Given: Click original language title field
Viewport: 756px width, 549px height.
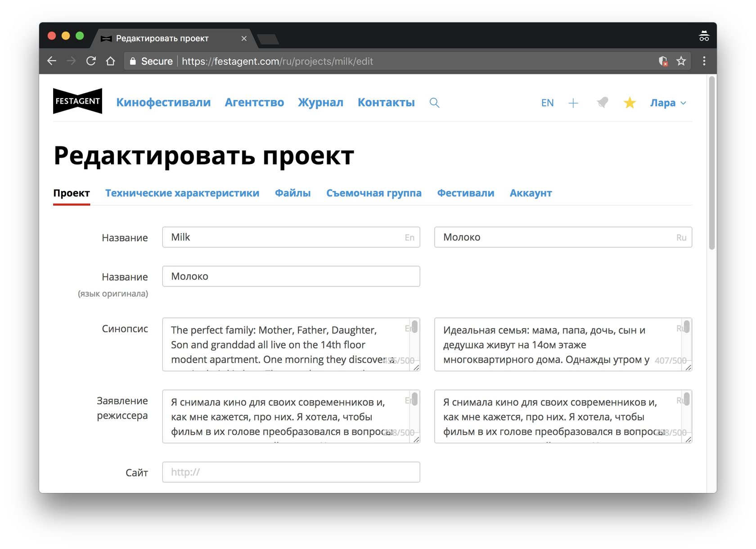Looking at the screenshot, I should point(291,277).
